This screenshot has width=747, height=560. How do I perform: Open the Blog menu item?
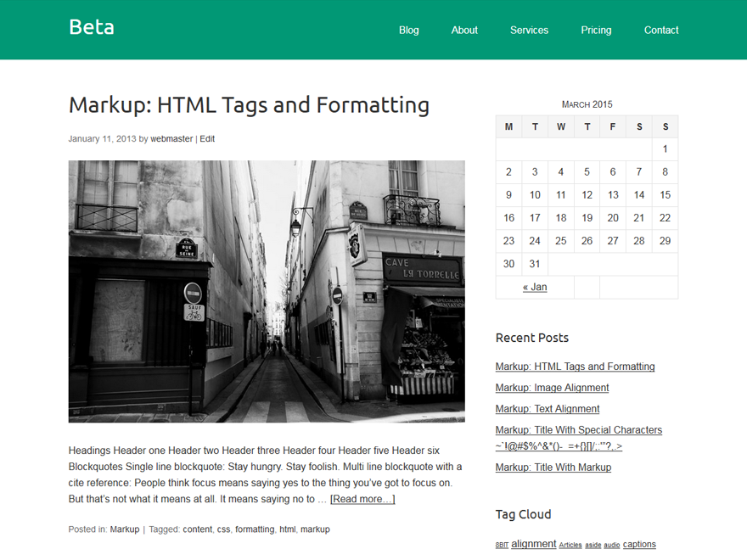tap(409, 30)
